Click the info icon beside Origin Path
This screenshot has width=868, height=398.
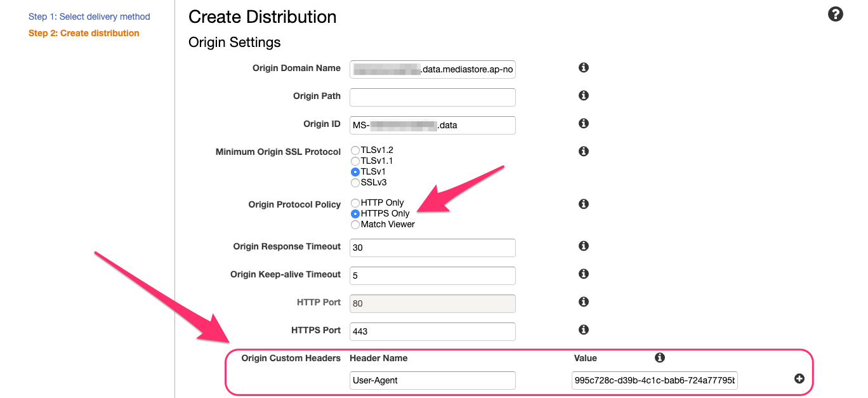pyautogui.click(x=583, y=95)
